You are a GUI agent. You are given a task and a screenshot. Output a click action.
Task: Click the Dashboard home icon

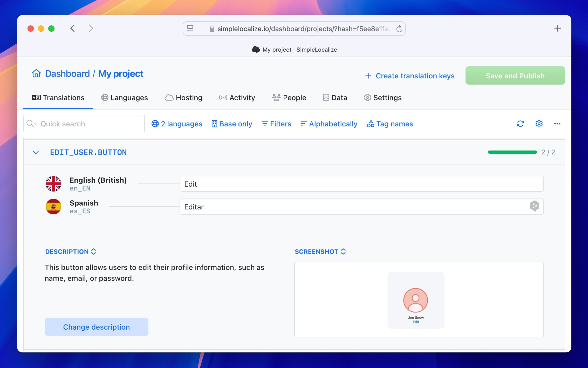click(36, 73)
